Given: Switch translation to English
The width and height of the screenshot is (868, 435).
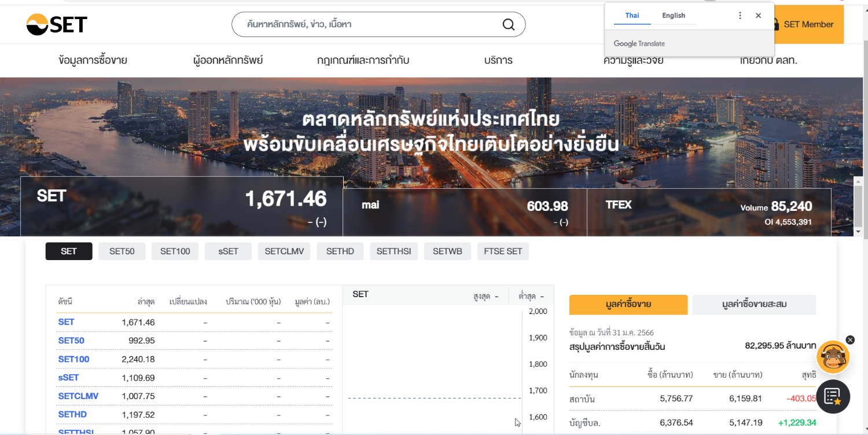Looking at the screenshot, I should [x=674, y=16].
